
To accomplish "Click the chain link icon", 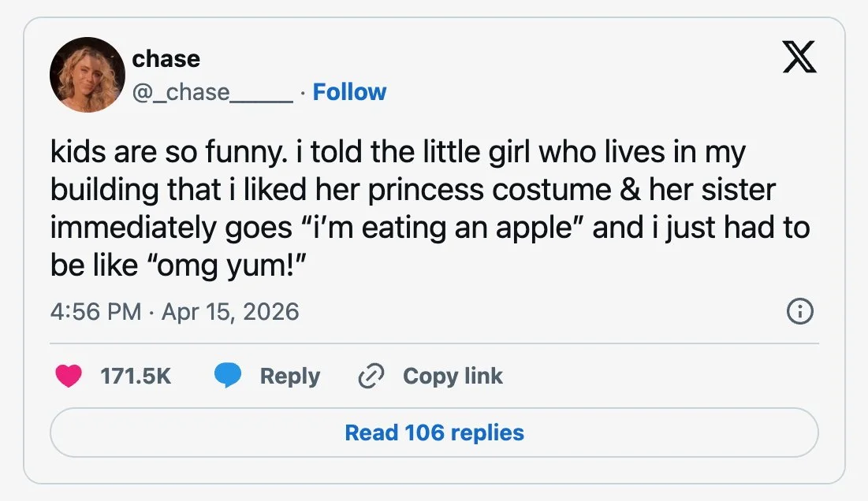I will click(370, 377).
